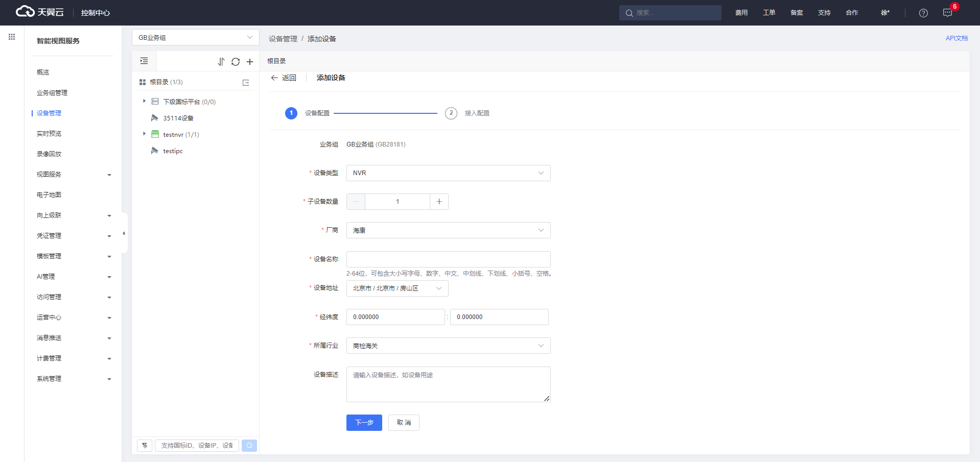This screenshot has height=462, width=980.
Task: Open the help question mark icon
Action: 923,13
